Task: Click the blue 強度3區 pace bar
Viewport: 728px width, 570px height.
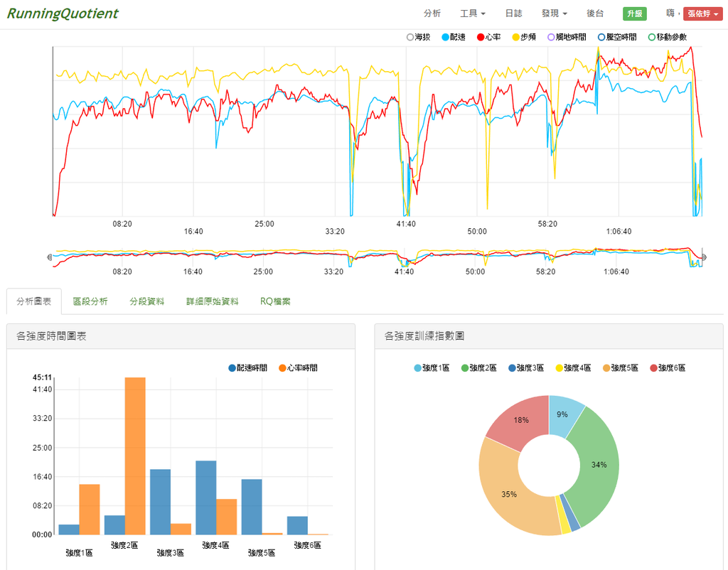Action: (160, 502)
